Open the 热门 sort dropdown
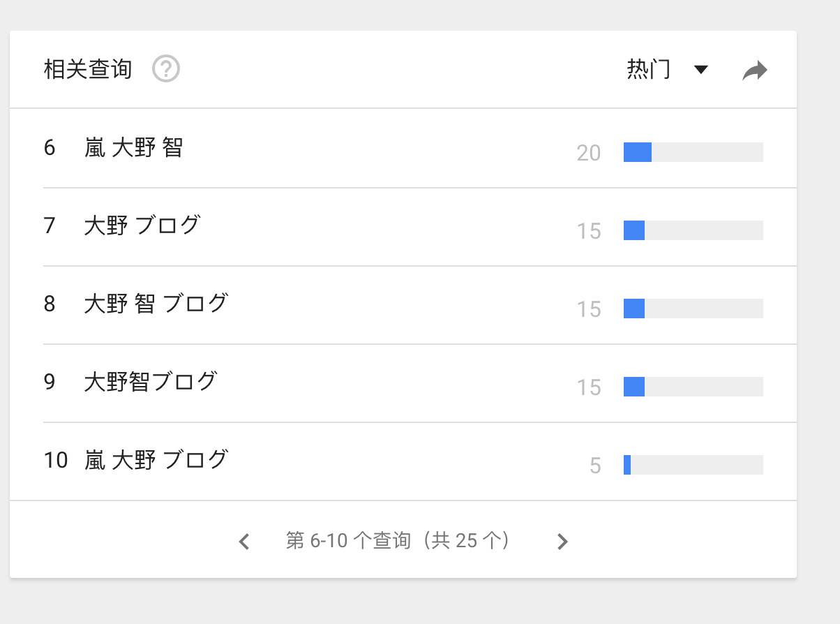This screenshot has width=840, height=624. pyautogui.click(x=649, y=70)
